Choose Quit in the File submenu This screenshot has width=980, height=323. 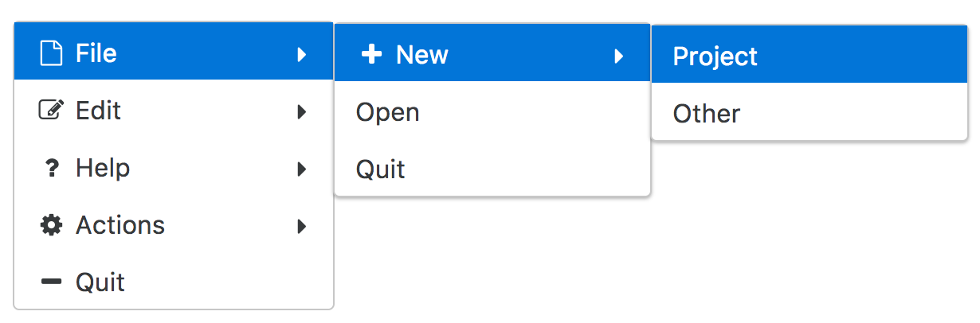[x=492, y=169]
